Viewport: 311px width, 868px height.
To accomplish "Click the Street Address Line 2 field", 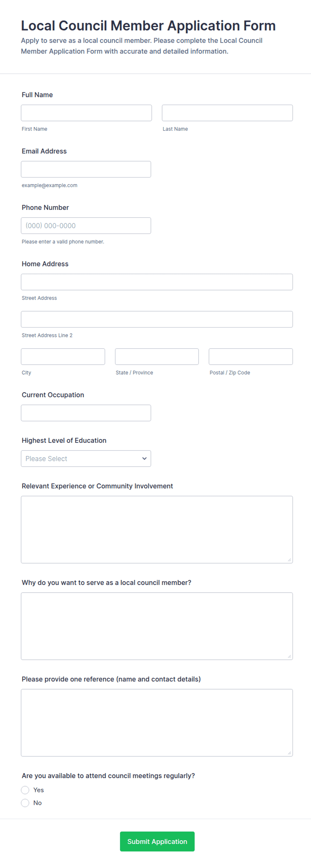I will pyautogui.click(x=157, y=319).
